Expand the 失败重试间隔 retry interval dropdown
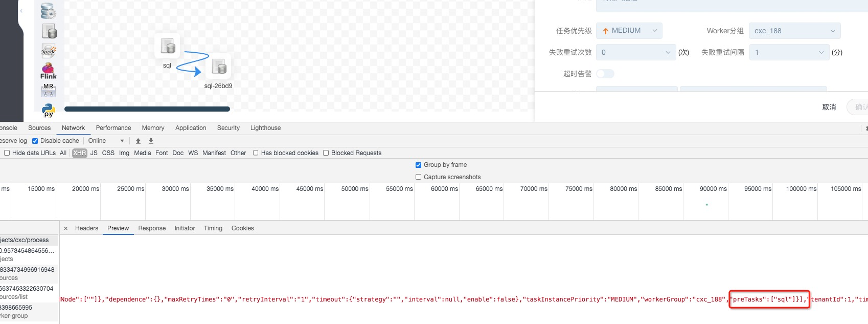The height and width of the screenshot is (324, 868). [789, 52]
